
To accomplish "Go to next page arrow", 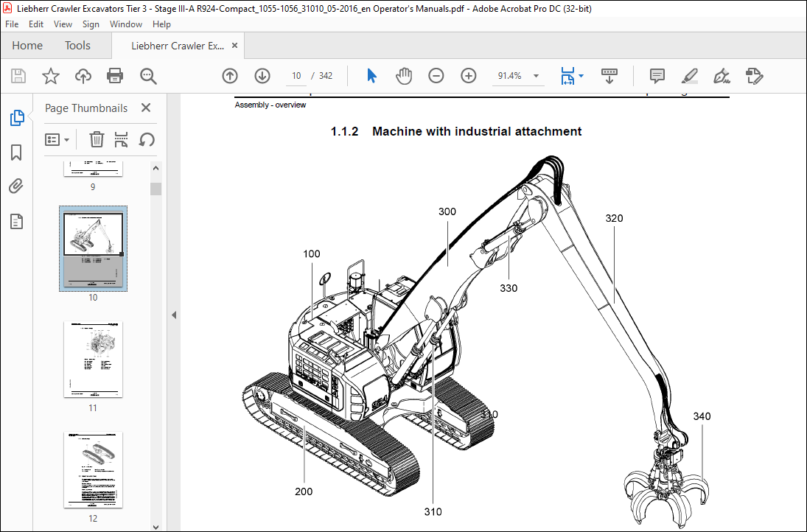I will click(262, 76).
